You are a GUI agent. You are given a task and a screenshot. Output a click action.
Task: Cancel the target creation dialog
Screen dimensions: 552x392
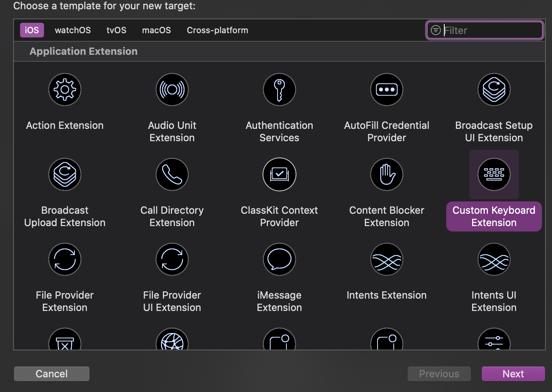[x=51, y=373]
